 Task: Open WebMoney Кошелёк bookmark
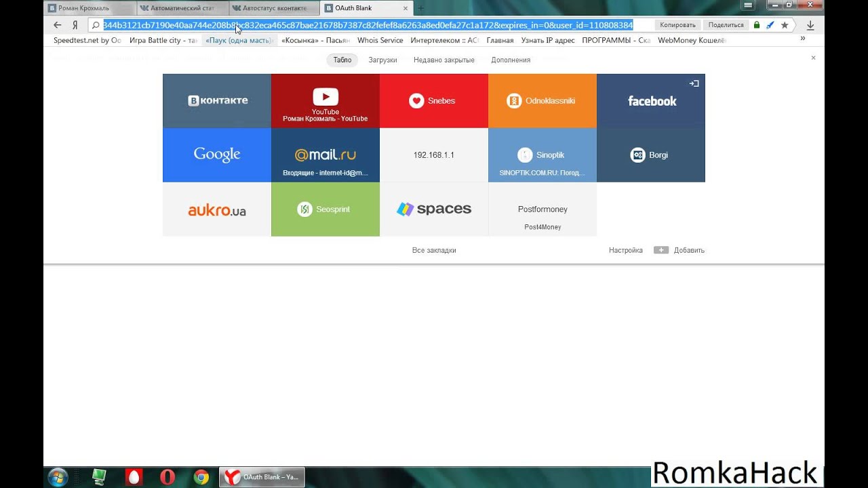(692, 40)
